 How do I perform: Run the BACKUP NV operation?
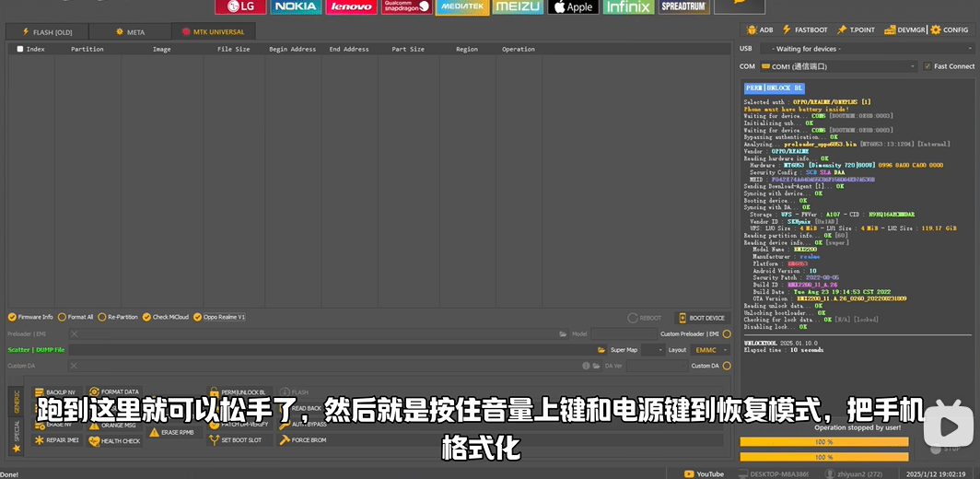[x=57, y=392]
